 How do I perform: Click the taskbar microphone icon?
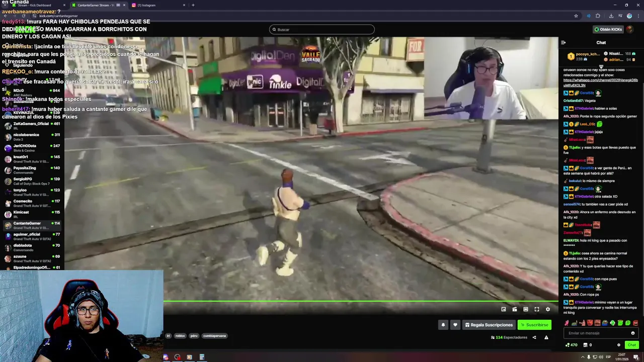point(589,357)
